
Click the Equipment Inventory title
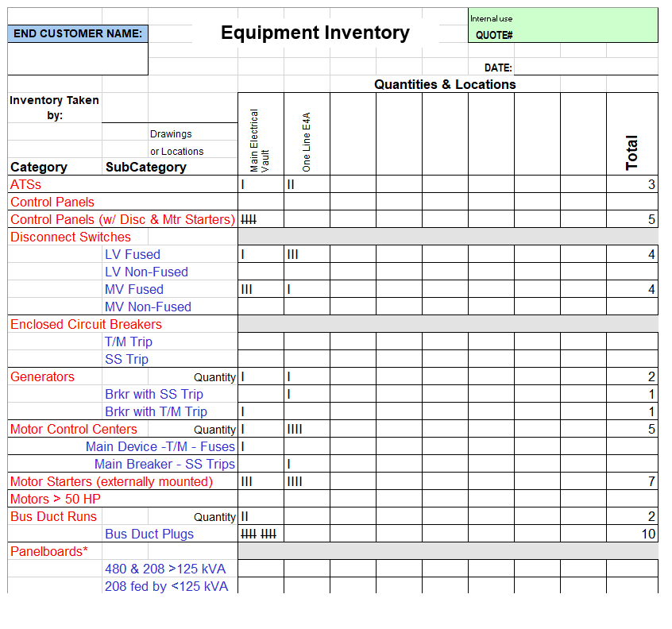(315, 33)
